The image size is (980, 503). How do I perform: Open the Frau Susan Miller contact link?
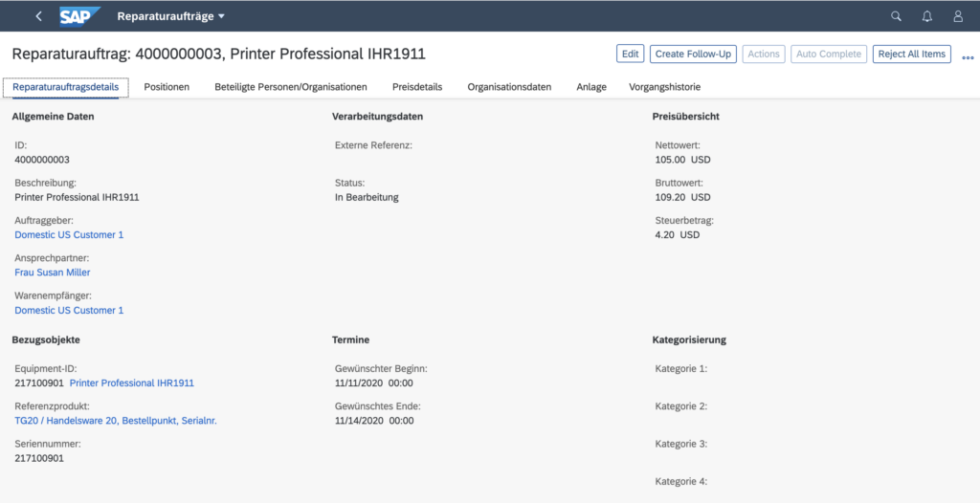tap(53, 273)
